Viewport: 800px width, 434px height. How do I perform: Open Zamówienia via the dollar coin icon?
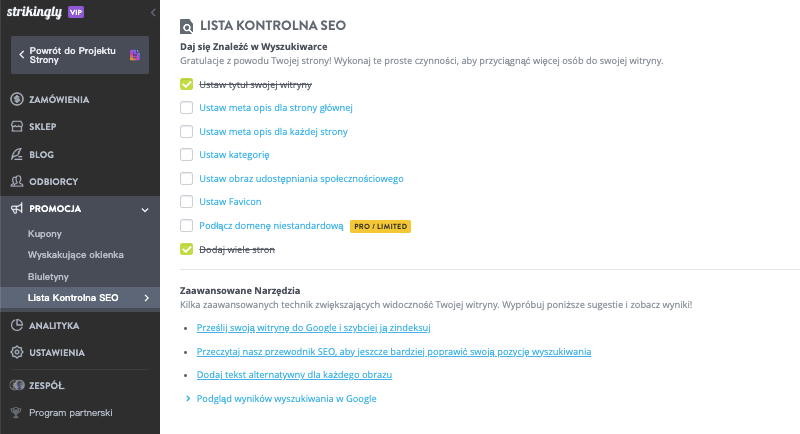tap(17, 99)
